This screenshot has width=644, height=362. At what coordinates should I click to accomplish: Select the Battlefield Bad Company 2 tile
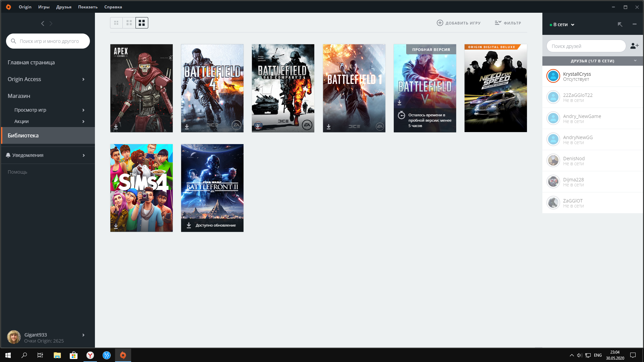pyautogui.click(x=283, y=88)
